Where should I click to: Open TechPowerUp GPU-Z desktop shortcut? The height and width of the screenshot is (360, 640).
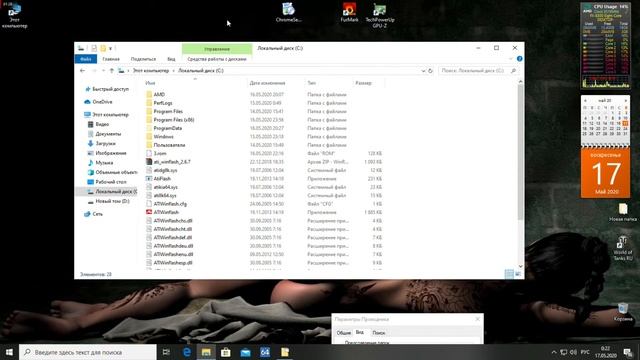pyautogui.click(x=380, y=16)
